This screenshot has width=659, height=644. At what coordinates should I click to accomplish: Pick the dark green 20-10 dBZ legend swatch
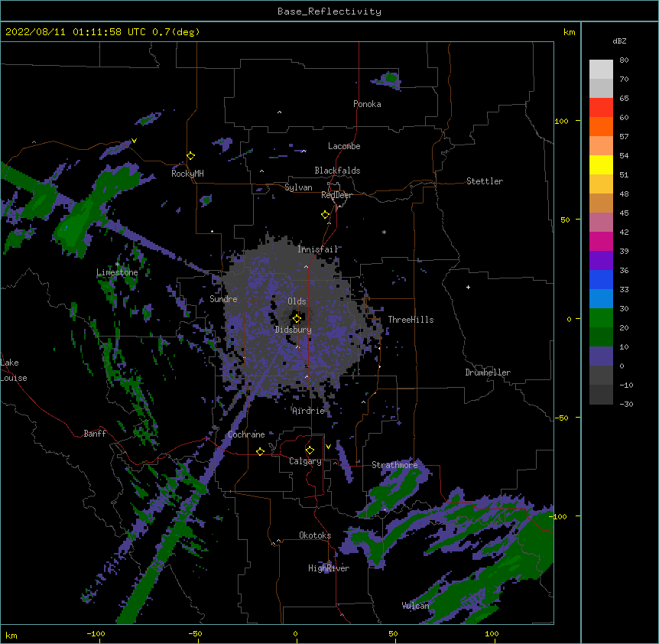[601, 337]
